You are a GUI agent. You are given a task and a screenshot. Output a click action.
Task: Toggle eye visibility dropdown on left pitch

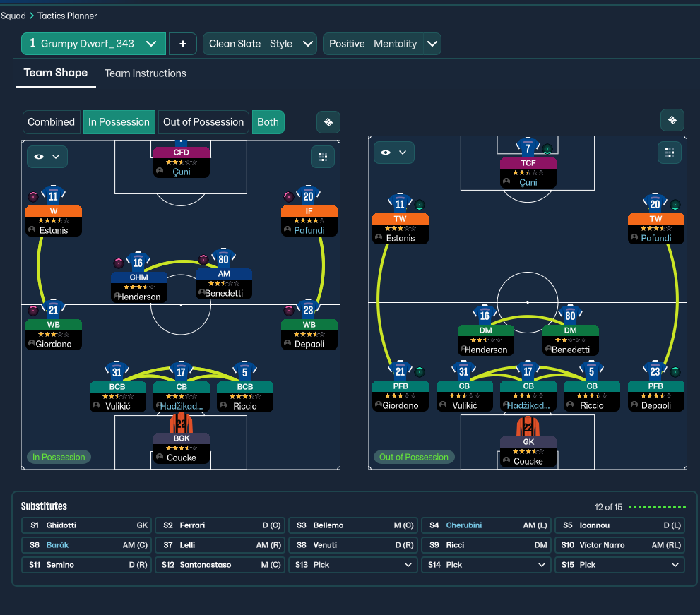[47, 156]
